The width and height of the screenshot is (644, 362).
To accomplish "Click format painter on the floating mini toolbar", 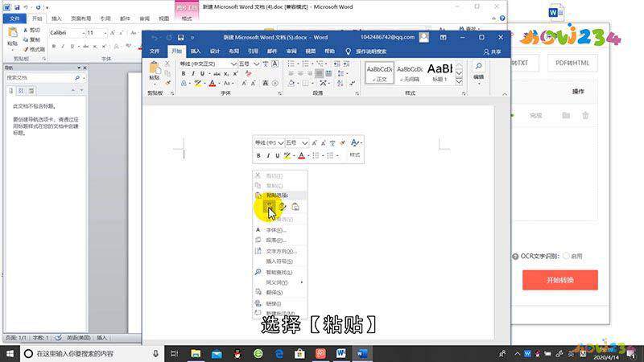I will (x=342, y=143).
